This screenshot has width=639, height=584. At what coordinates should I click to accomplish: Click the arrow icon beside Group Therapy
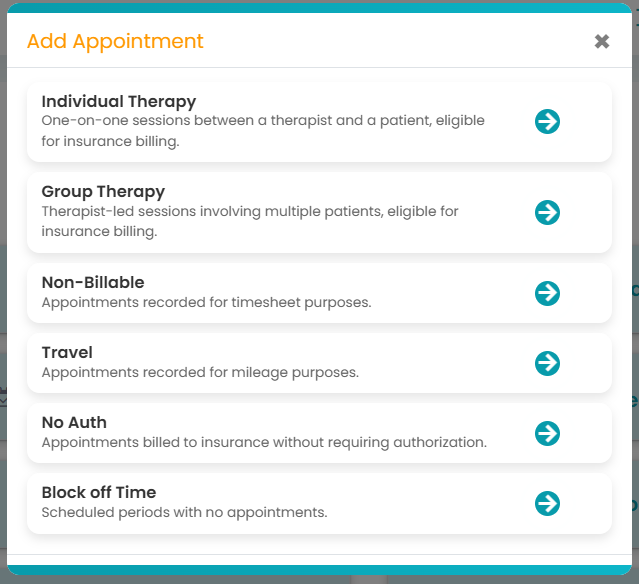click(x=547, y=212)
